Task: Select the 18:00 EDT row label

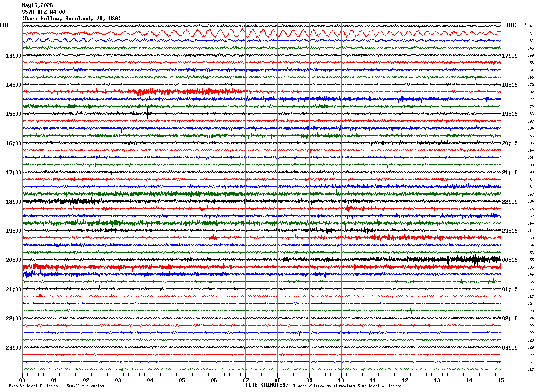Action: coord(14,202)
